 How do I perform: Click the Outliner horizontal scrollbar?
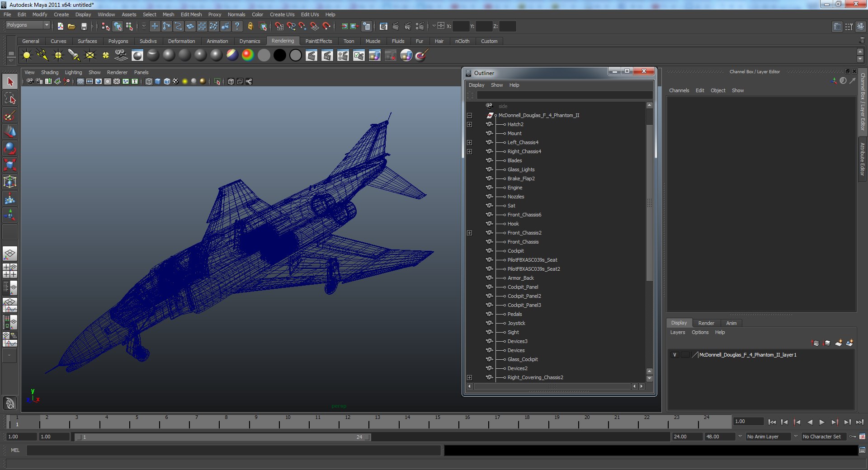[x=552, y=386]
